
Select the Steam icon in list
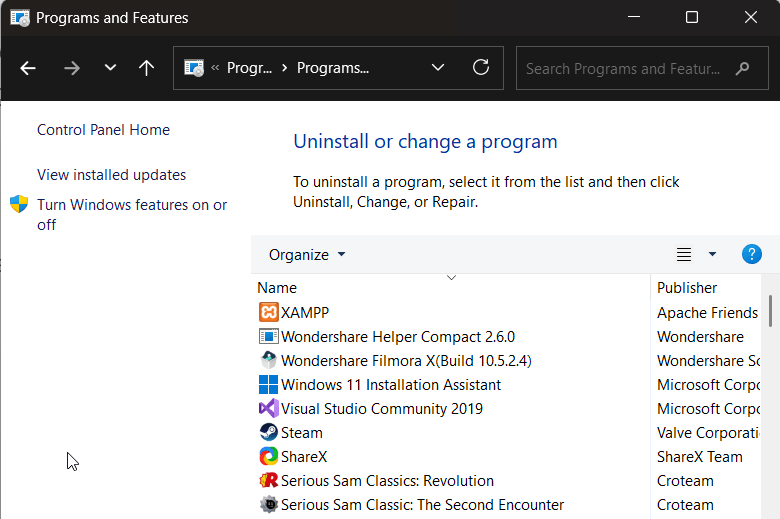click(268, 433)
